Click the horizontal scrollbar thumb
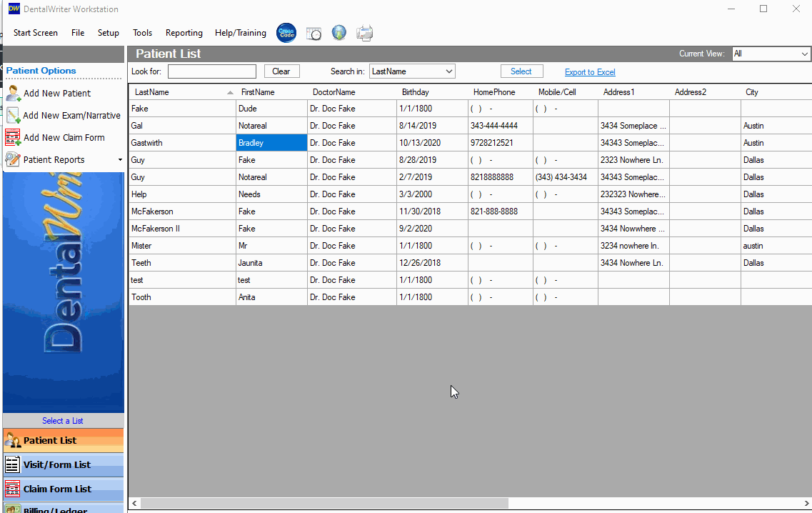The height and width of the screenshot is (513, 812). [325, 503]
